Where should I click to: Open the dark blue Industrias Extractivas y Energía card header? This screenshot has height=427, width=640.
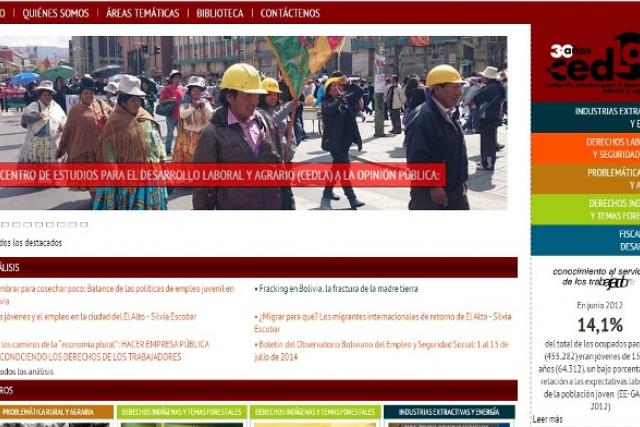(x=448, y=411)
